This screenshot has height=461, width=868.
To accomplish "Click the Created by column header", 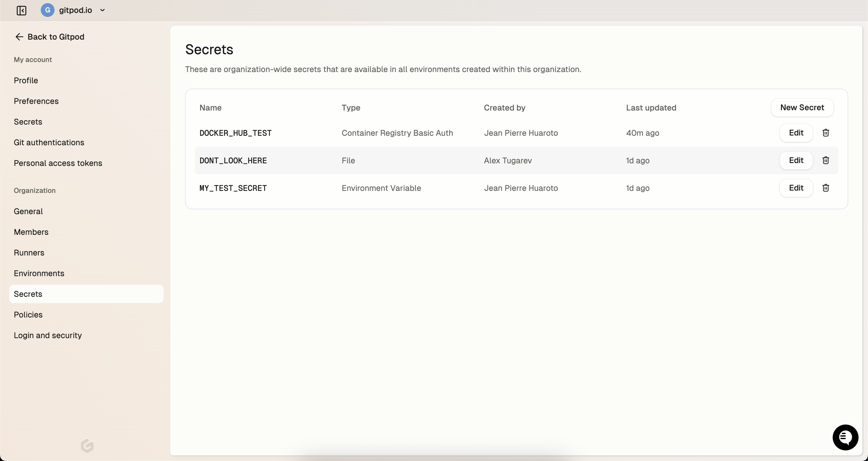I will [504, 108].
